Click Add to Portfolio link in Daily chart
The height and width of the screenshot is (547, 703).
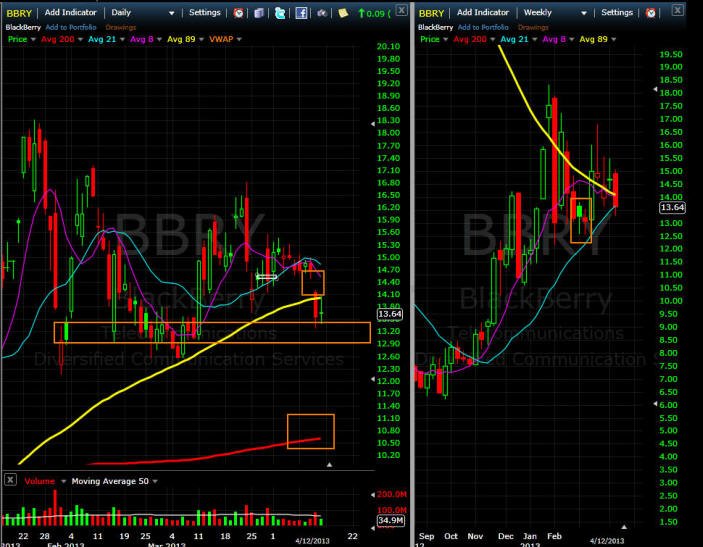pyautogui.click(x=71, y=27)
